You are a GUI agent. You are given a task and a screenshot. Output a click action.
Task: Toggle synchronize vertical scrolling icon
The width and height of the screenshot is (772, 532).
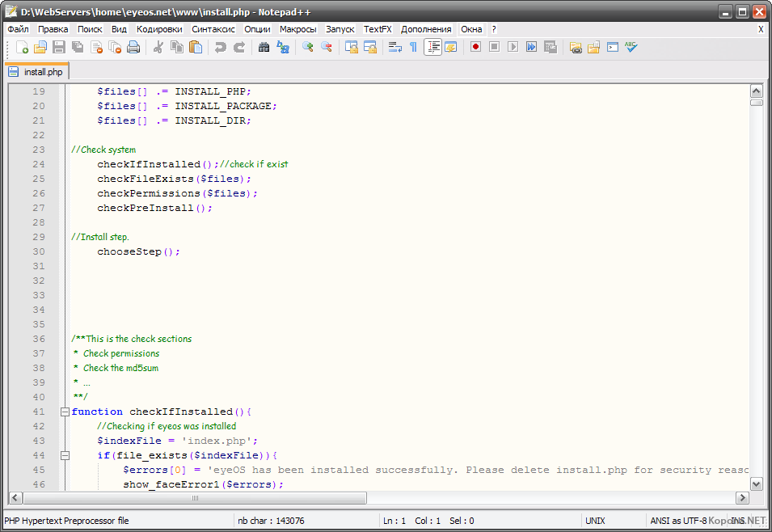pos(352,47)
